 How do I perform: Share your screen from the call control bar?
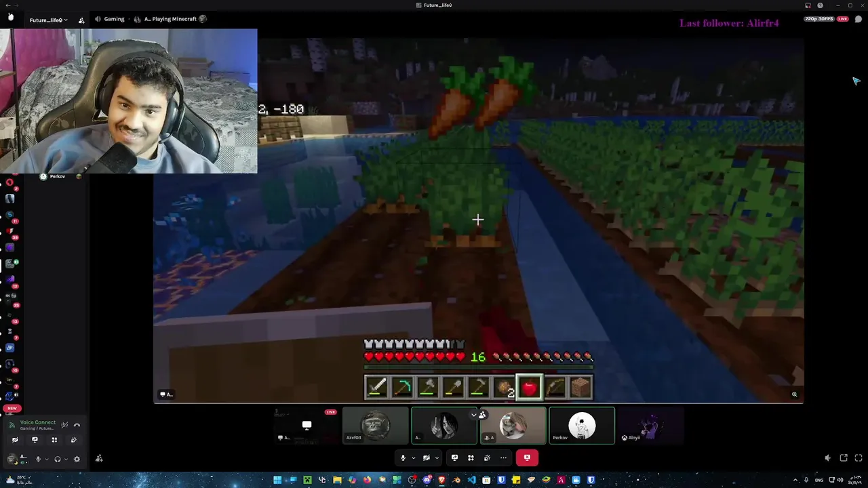pyautogui.click(x=454, y=457)
